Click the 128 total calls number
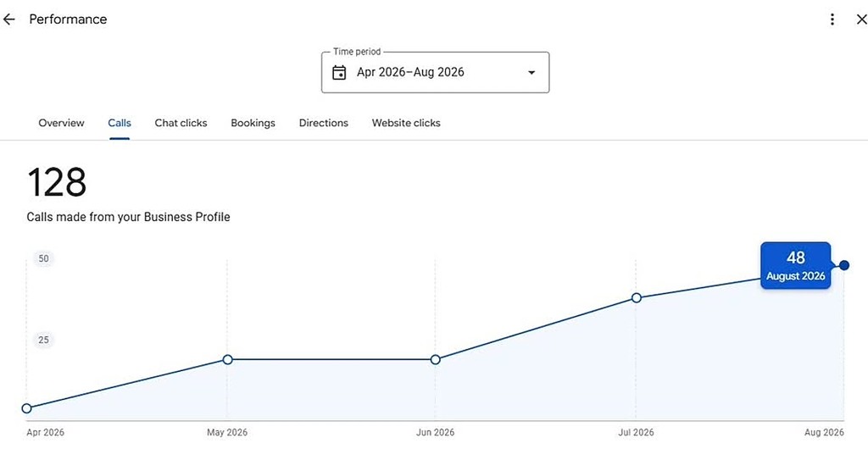The image size is (868, 471). (57, 182)
